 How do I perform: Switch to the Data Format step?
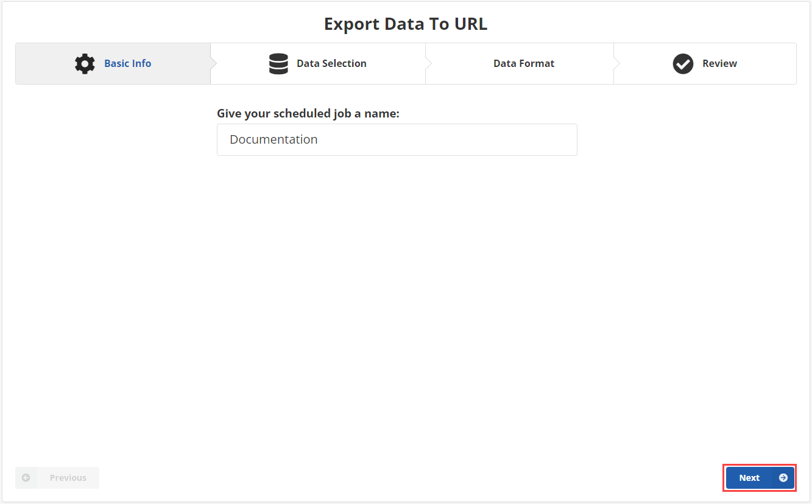pos(523,63)
